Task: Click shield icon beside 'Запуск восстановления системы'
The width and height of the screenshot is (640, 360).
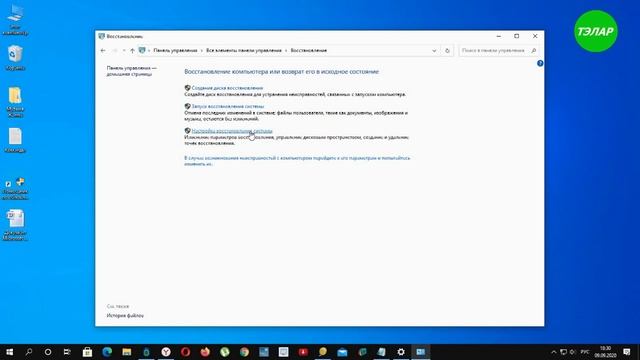Action: pyautogui.click(x=187, y=106)
